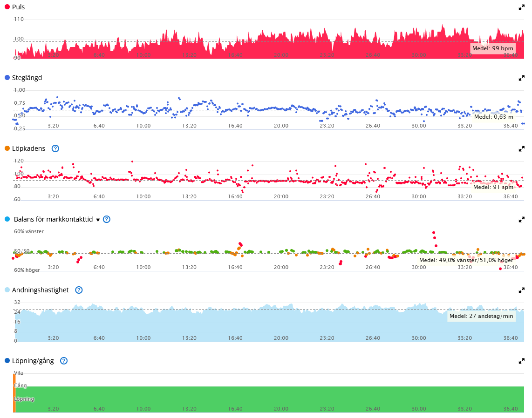Click the Puls chart title
The height and width of the screenshot is (418, 532).
point(18,7)
